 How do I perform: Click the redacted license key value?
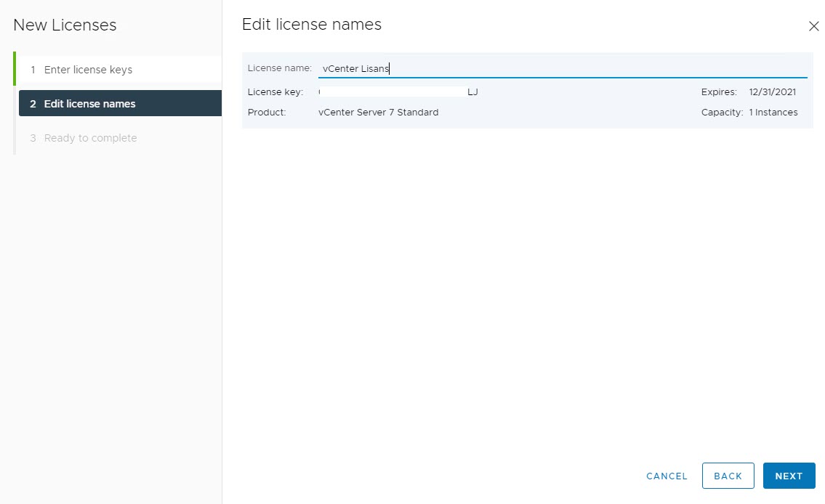tap(393, 92)
